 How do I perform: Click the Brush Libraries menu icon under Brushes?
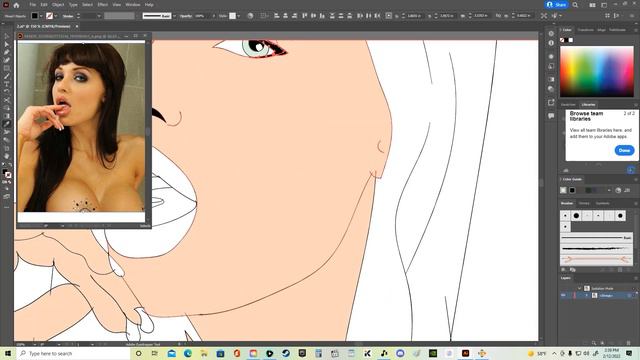pos(564,269)
